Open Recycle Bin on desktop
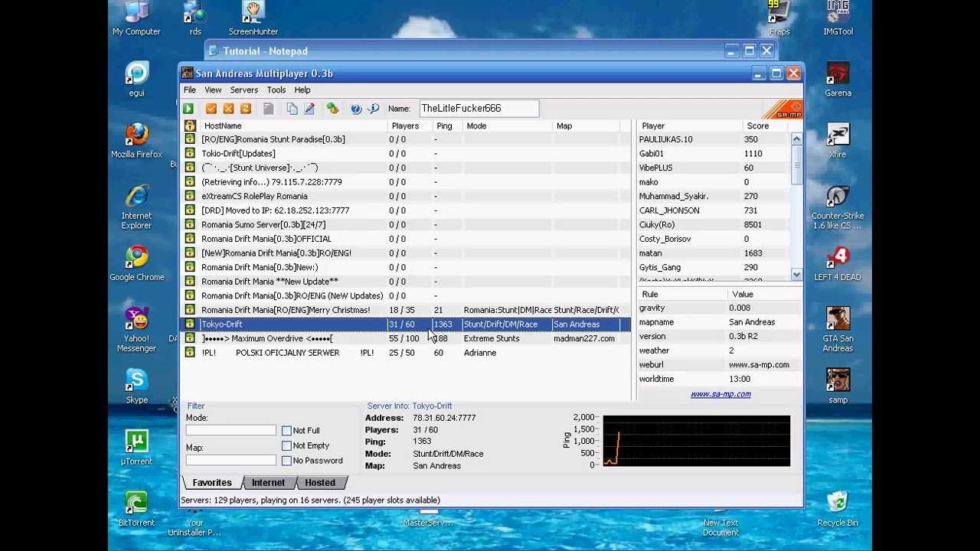Screen dimensions: 980x551 (x=838, y=508)
